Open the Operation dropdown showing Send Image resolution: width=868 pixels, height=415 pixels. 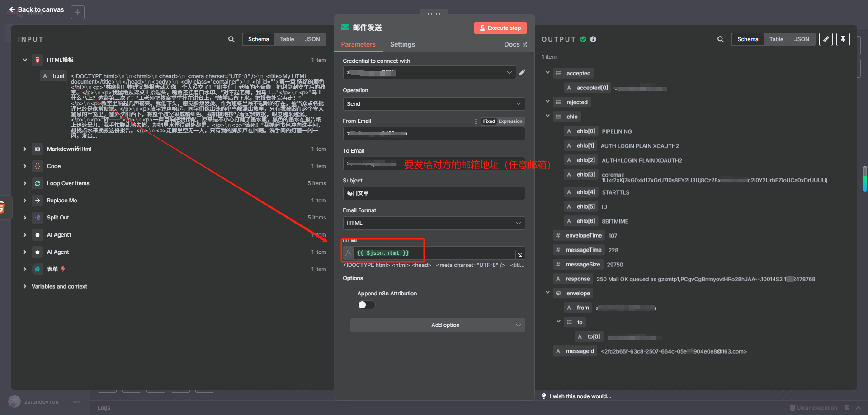point(434,104)
